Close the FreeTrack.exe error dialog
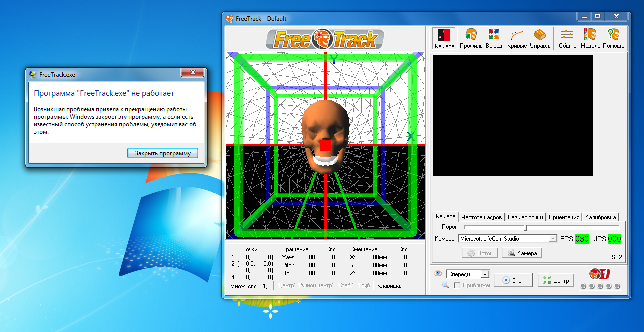Viewport: 644px width, 332px height. (x=193, y=74)
